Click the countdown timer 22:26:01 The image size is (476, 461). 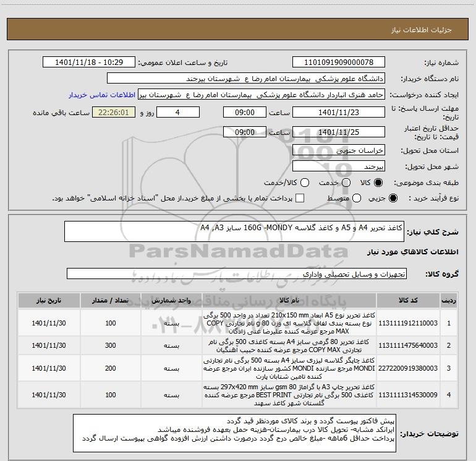click(x=114, y=112)
